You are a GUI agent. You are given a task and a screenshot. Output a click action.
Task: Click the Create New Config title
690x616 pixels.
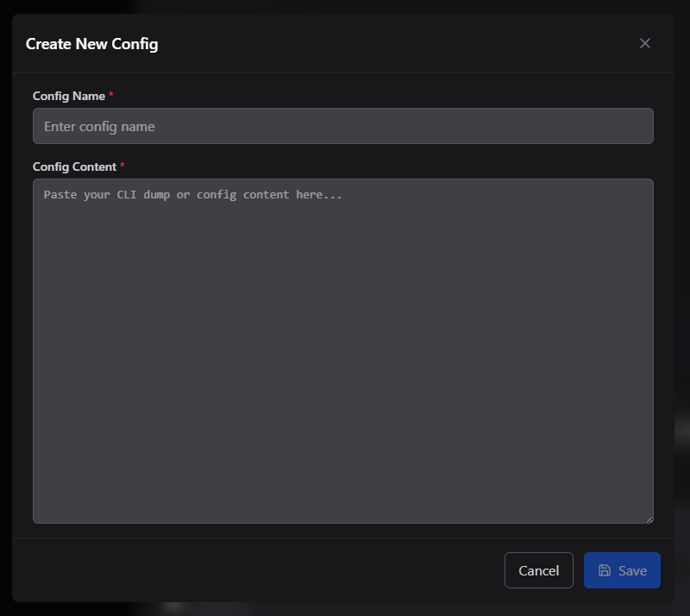click(92, 44)
